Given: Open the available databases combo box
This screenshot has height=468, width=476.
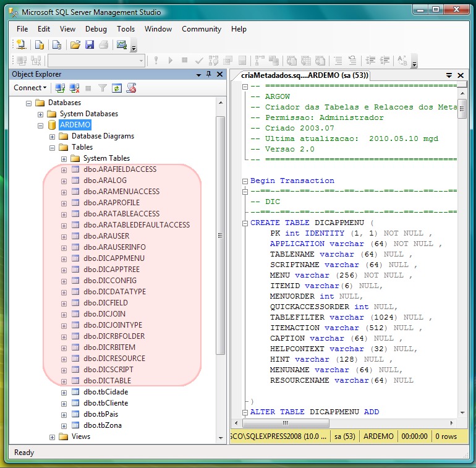Looking at the screenshot, I should point(96,61).
